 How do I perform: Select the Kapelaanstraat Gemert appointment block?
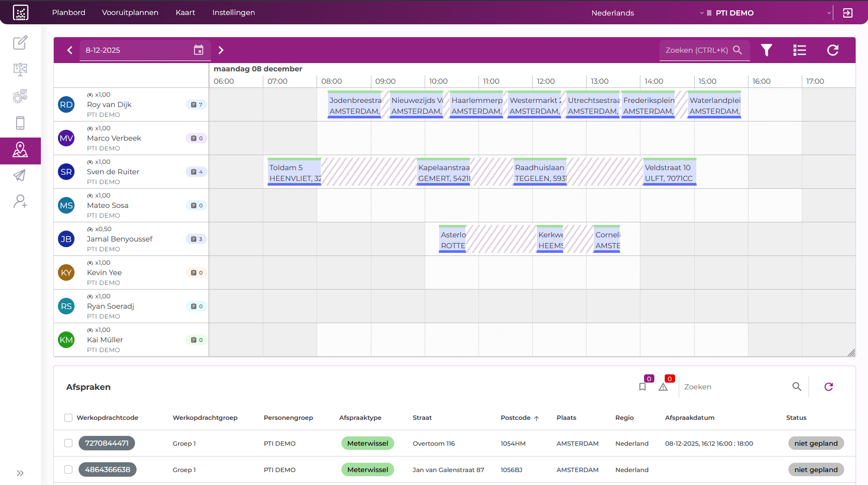[x=443, y=172]
